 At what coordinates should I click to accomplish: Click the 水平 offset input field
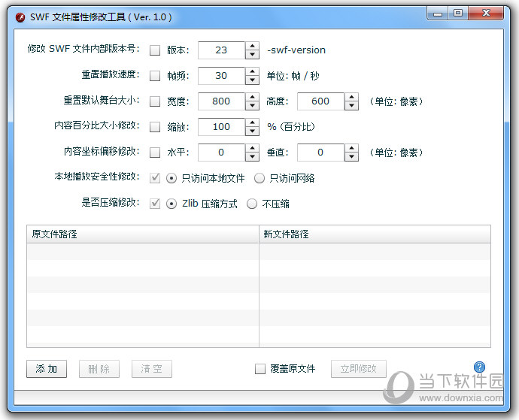(221, 152)
